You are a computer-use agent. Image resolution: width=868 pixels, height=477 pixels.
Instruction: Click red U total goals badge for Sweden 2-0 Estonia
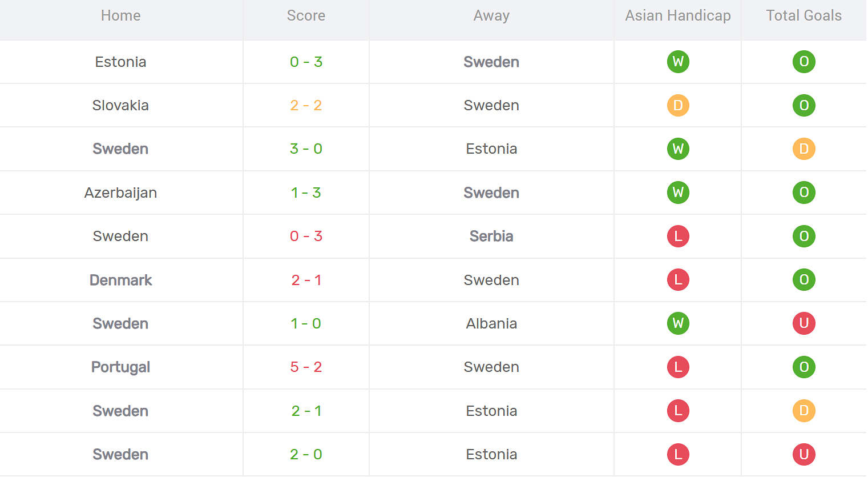pyautogui.click(x=804, y=454)
